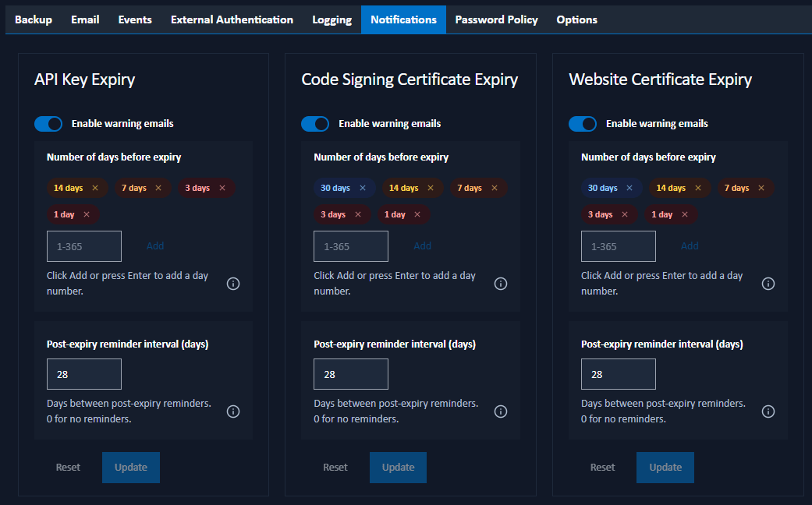Remove the 3 days tag in Code Signing Certificate Expiry

tap(358, 214)
